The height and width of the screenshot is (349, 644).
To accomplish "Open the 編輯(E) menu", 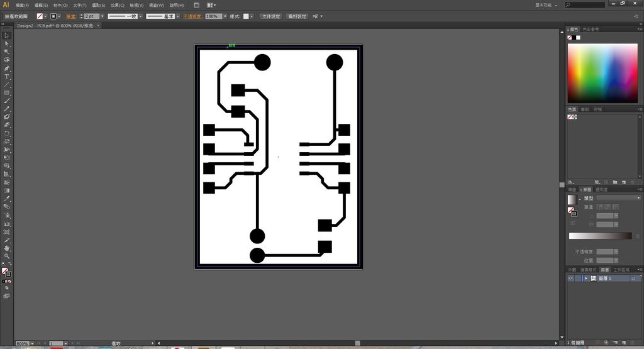I will [41, 5].
